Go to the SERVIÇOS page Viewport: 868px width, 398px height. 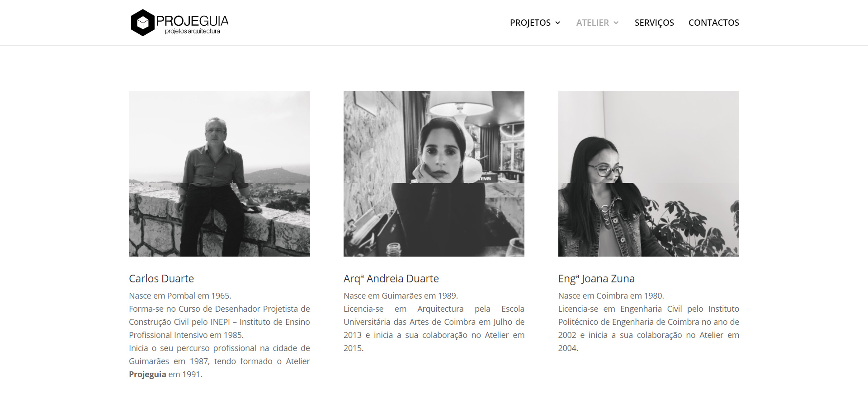[654, 23]
